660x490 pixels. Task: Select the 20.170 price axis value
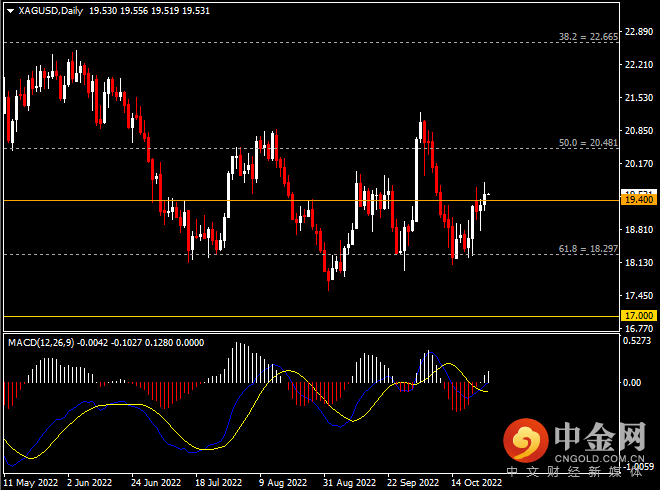[639, 163]
